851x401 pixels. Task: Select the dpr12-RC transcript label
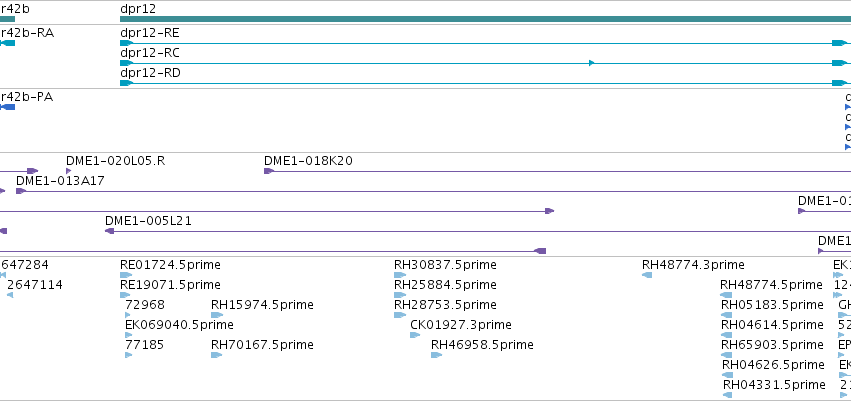(150, 53)
